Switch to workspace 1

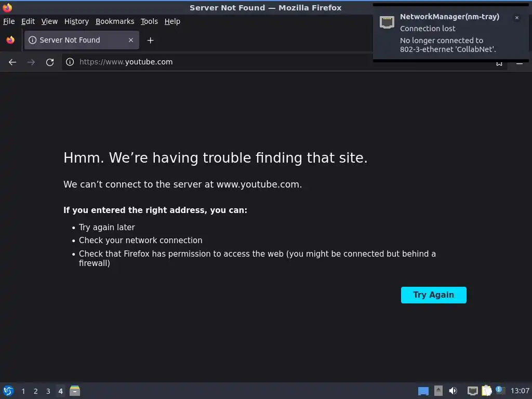click(23, 391)
